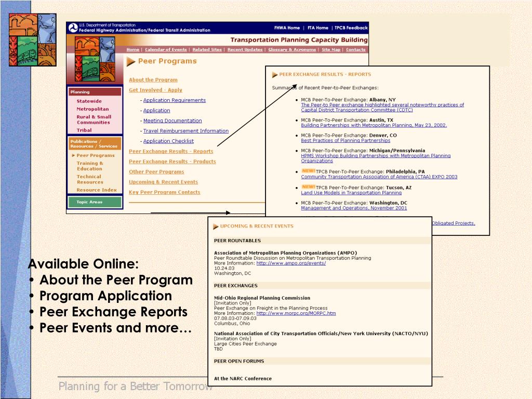Image resolution: width=532 pixels, height=399 pixels.
Task: Click the 'Peer Programs' page heading
Action: click(x=167, y=61)
